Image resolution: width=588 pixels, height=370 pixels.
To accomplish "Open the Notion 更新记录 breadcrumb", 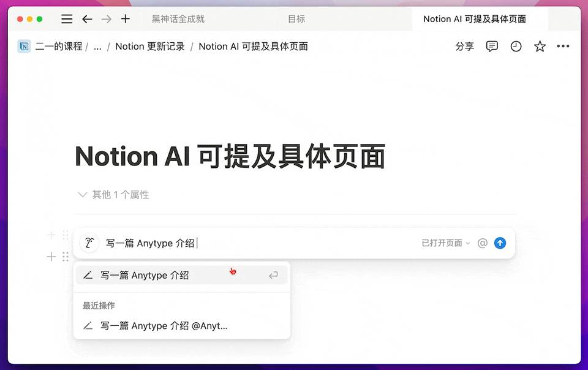I will [150, 47].
